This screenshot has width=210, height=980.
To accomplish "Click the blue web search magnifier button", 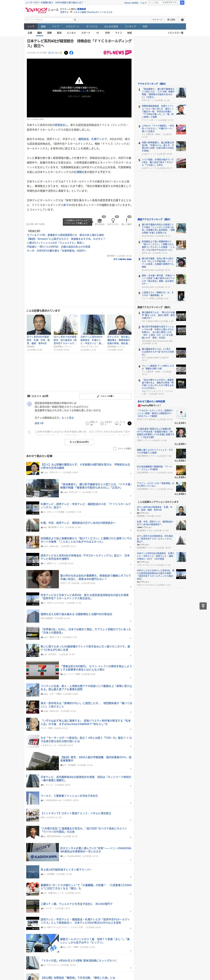I will (182, 3).
